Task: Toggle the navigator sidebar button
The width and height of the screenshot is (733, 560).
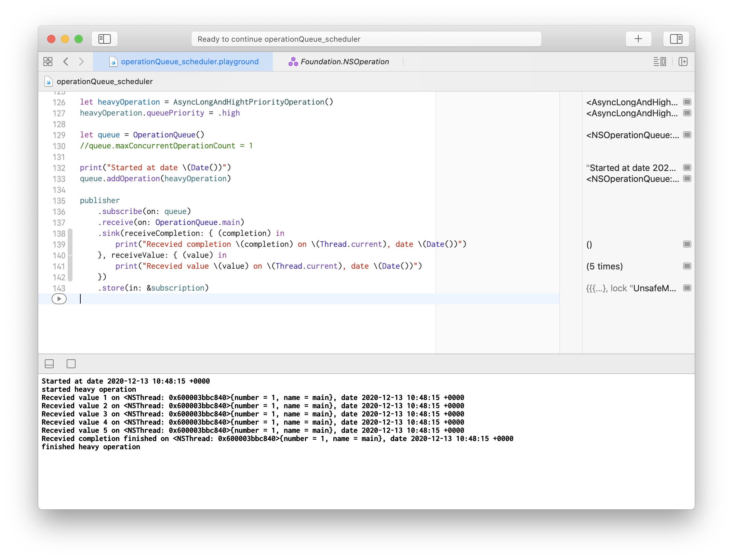Action: coord(104,39)
